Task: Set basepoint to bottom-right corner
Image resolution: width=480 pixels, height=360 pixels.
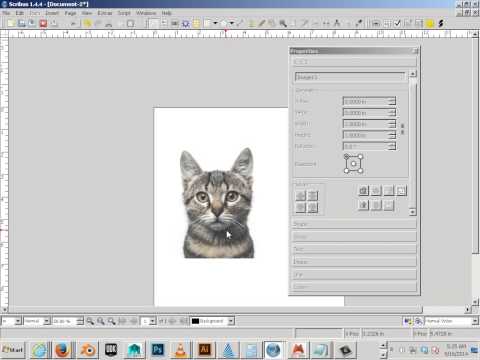Action: [x=360, y=171]
